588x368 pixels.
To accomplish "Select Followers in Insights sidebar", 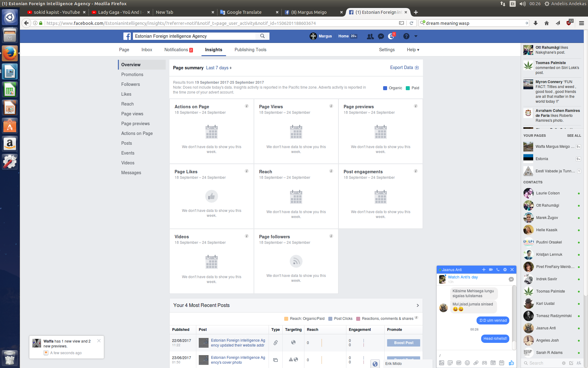I will [130, 84].
